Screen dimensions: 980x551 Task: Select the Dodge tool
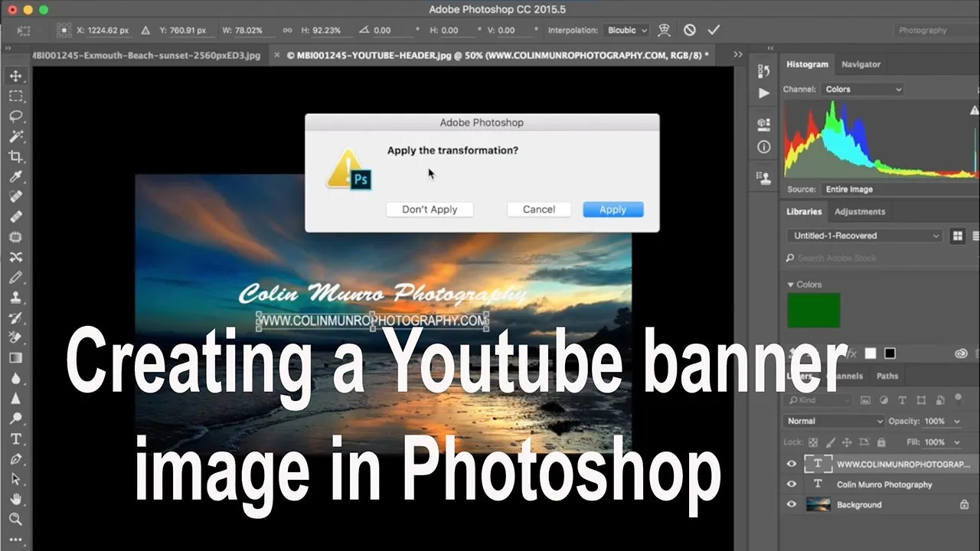[15, 419]
